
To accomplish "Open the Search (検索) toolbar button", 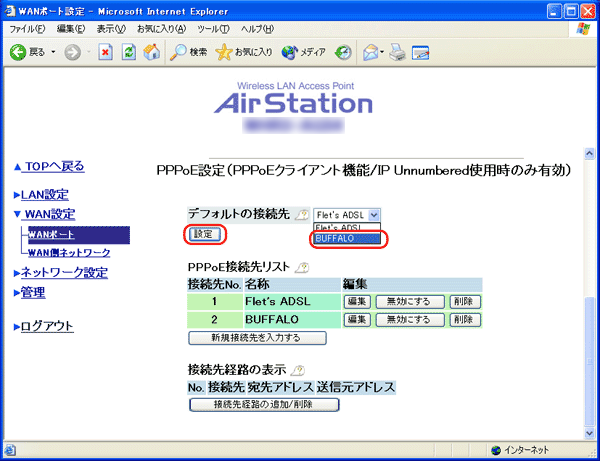I will (x=189, y=52).
